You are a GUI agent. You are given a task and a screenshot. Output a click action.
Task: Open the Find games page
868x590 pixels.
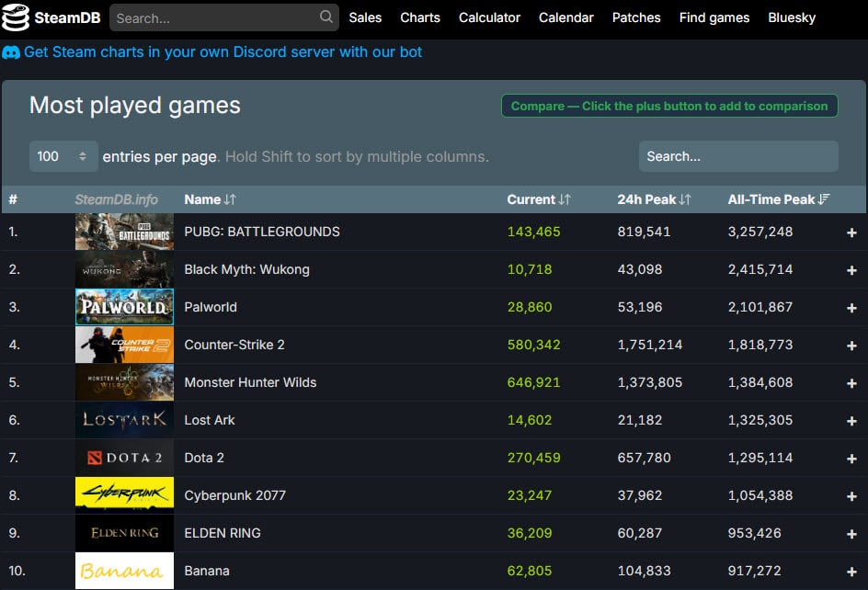click(714, 17)
